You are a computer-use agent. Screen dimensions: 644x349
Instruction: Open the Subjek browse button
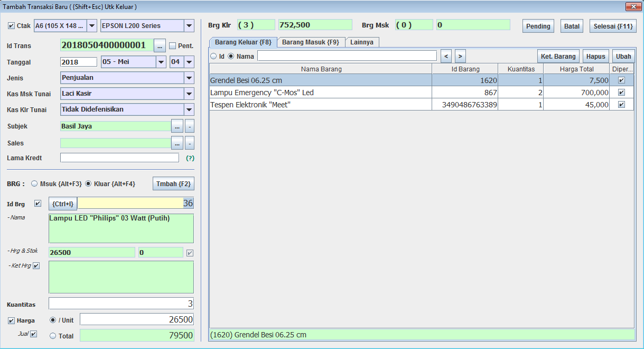[177, 126]
